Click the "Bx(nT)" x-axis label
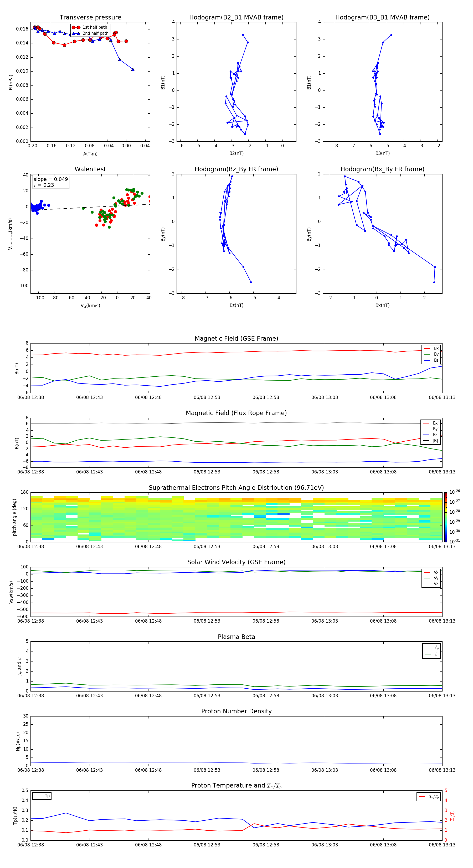Screen dimensions: 473x868 click(x=382, y=305)
